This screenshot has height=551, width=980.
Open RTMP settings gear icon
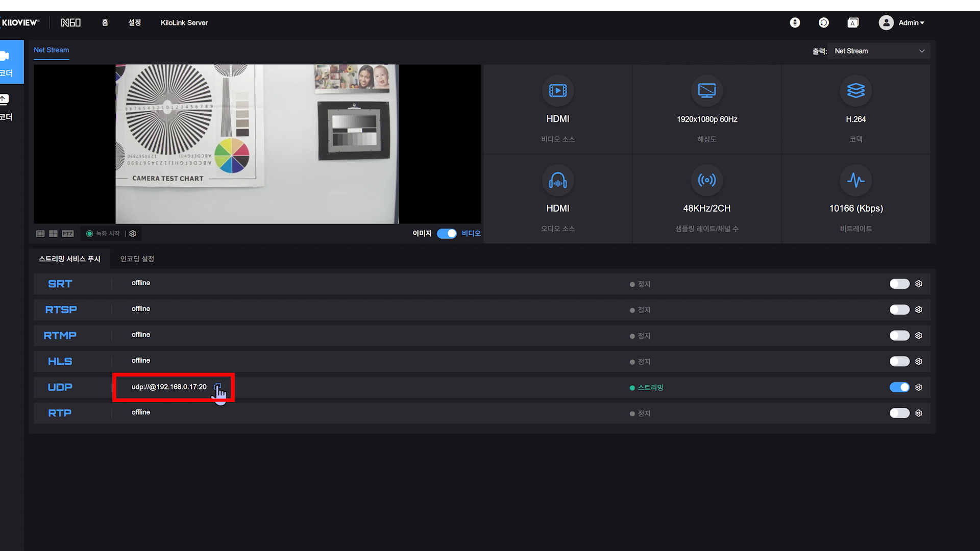[919, 336]
